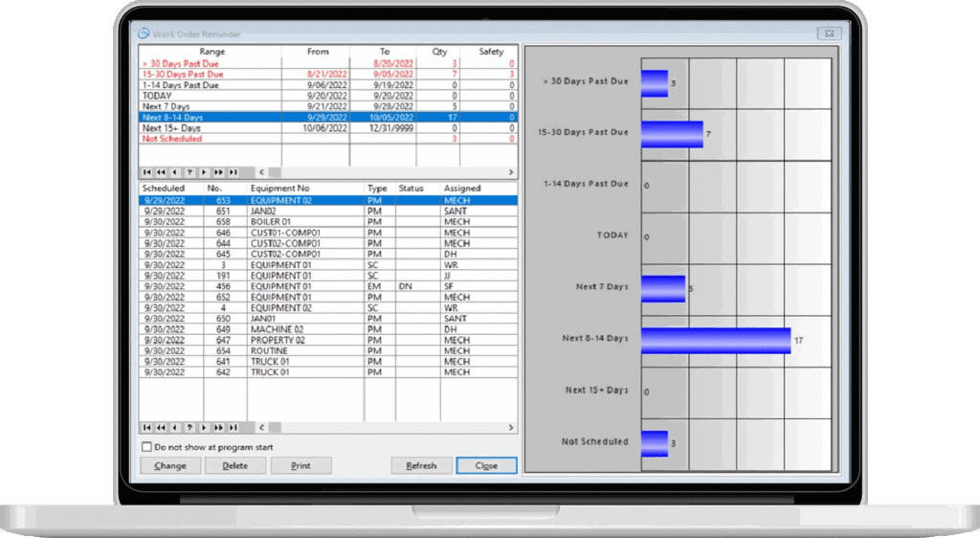Click the '> 30 Days Past Due' chart bar

(655, 83)
